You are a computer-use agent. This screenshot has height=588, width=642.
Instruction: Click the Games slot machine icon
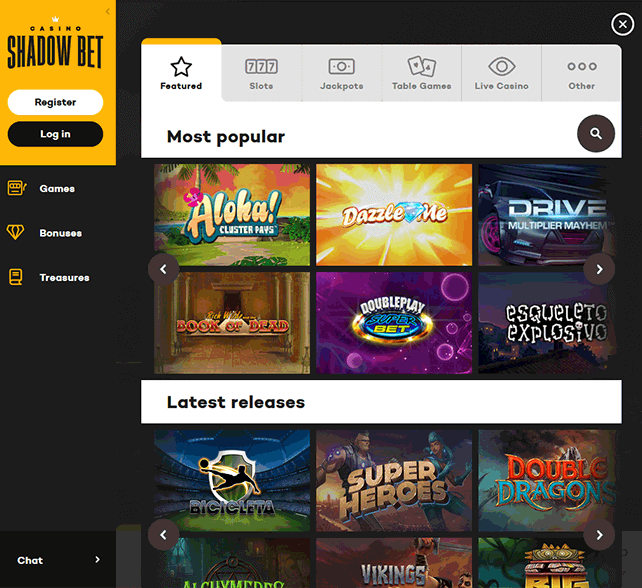click(x=16, y=188)
